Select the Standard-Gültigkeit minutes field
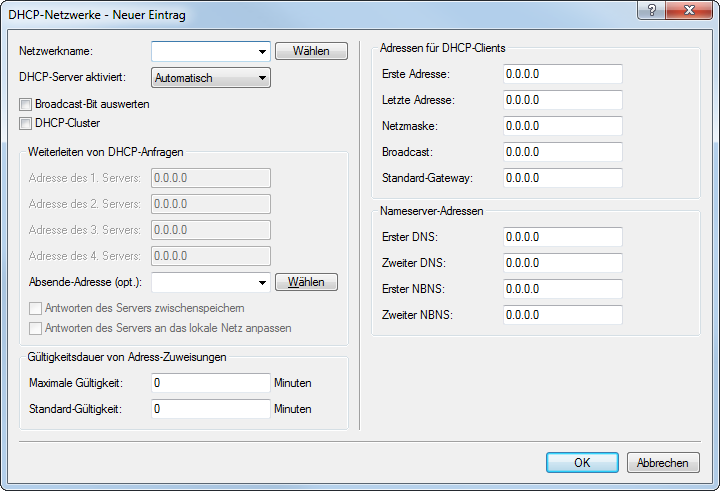The height and width of the screenshot is (491, 720). (210, 409)
